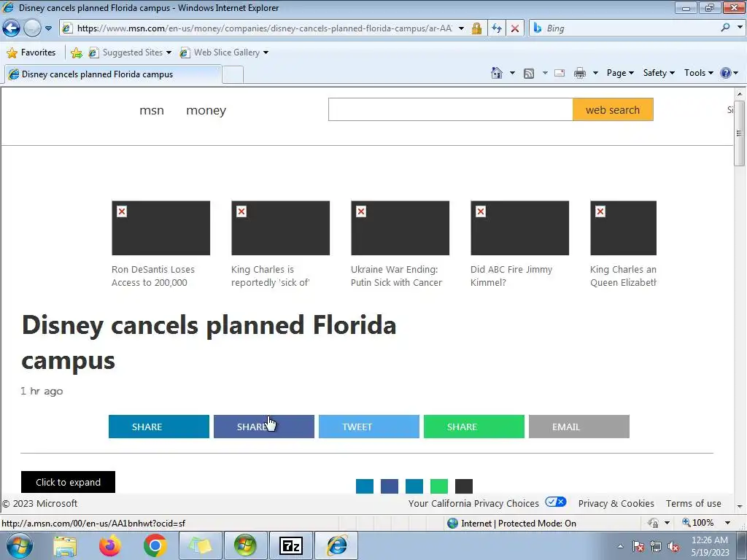Click the RSS Feeds icon
The width and height of the screenshot is (747, 560).
[529, 73]
